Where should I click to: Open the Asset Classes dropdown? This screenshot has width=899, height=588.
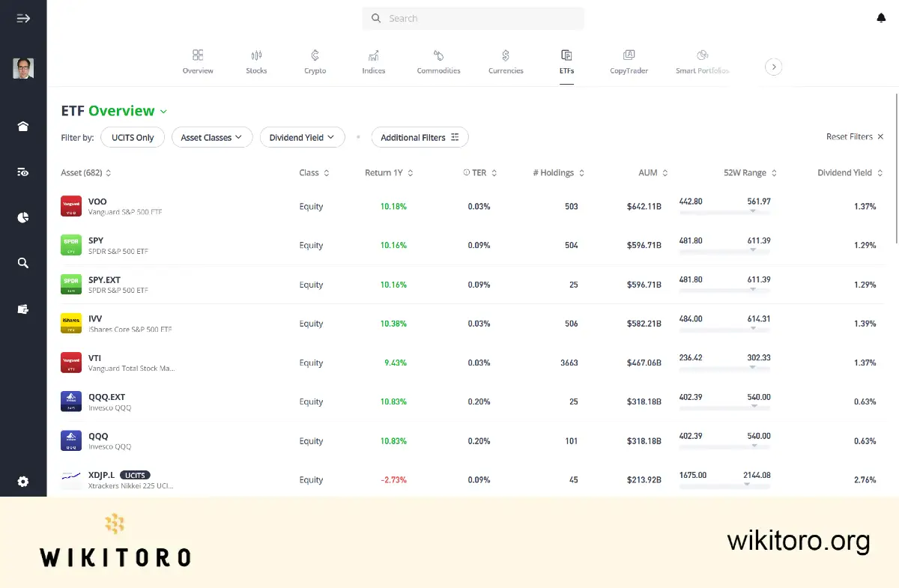(x=212, y=137)
